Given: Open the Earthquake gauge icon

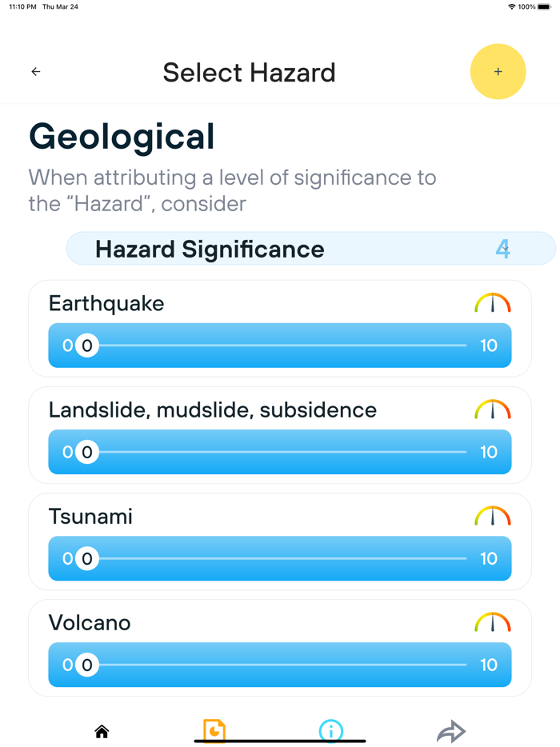Looking at the screenshot, I should 492,303.
